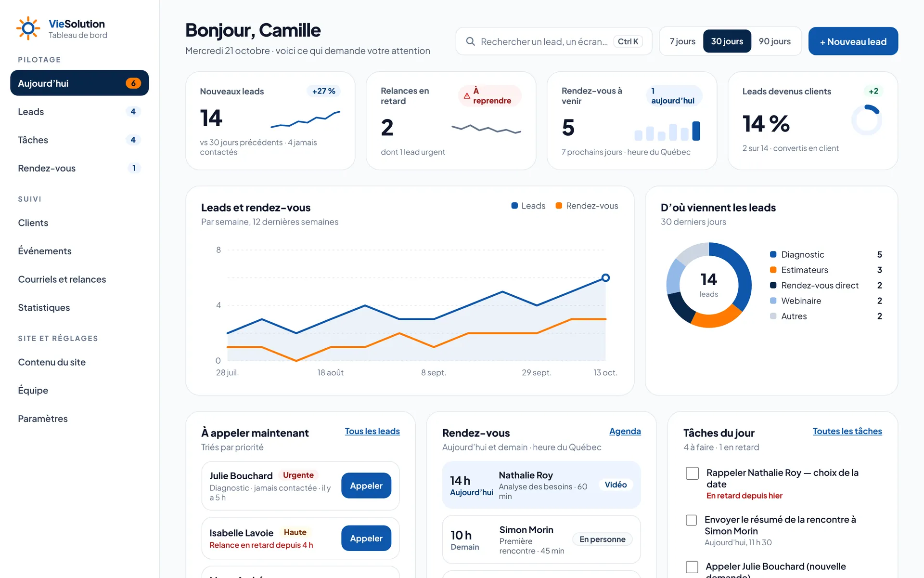Screen dimensions: 924x578
Task: Click the donut chart center showing 14 leads
Action: point(708,285)
